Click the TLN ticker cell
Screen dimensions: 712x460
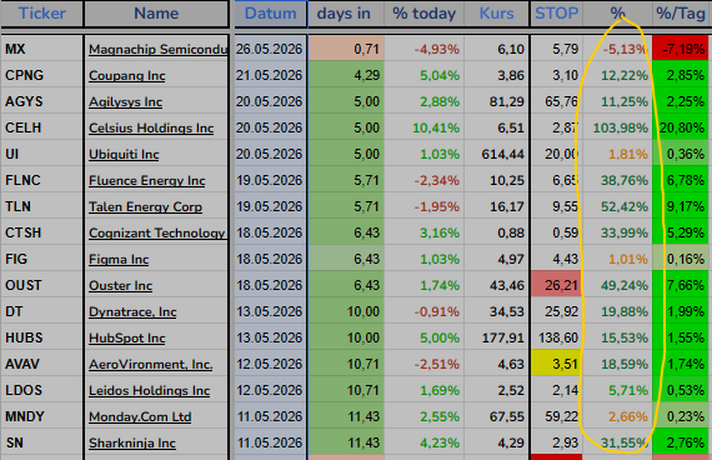[42, 207]
